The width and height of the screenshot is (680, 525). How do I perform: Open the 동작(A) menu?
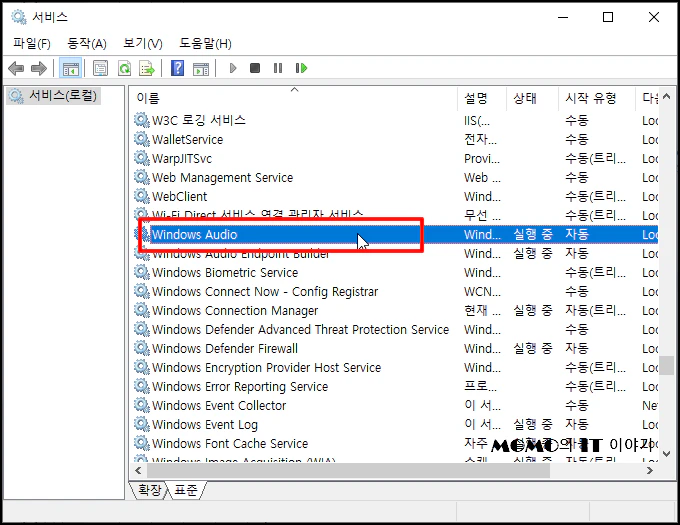point(87,43)
